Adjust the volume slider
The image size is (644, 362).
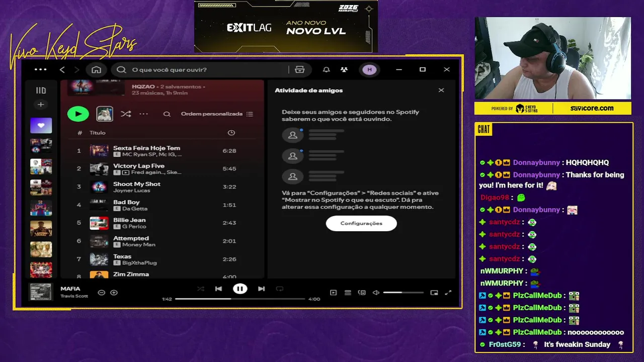403,293
